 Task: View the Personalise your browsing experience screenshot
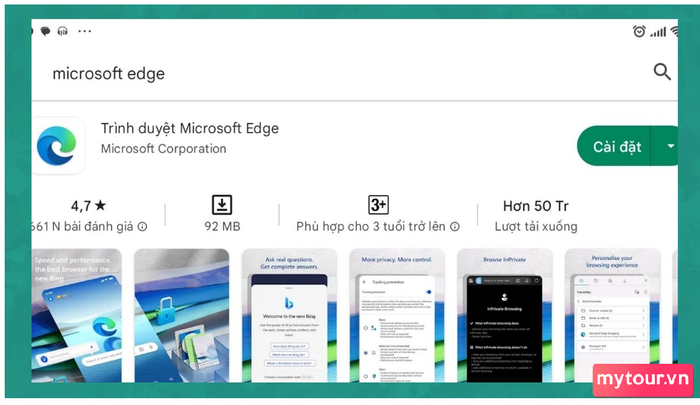[612, 315]
